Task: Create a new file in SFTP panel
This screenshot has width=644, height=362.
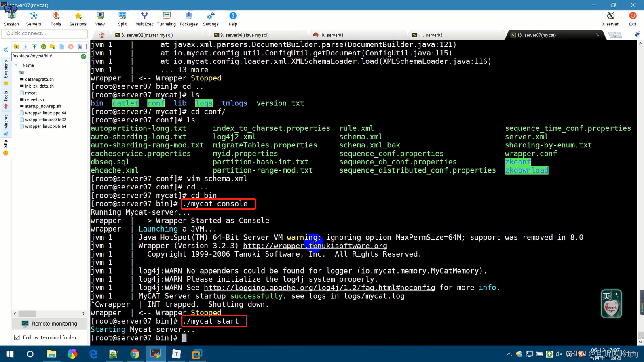Action: click(62, 47)
